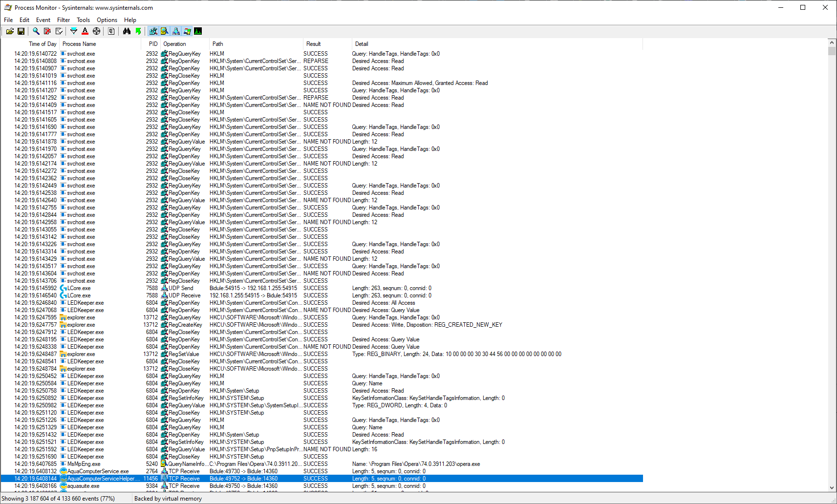The height and width of the screenshot is (504, 837).
Task: Click the vertical scrollbar thumb
Action: tap(832, 51)
